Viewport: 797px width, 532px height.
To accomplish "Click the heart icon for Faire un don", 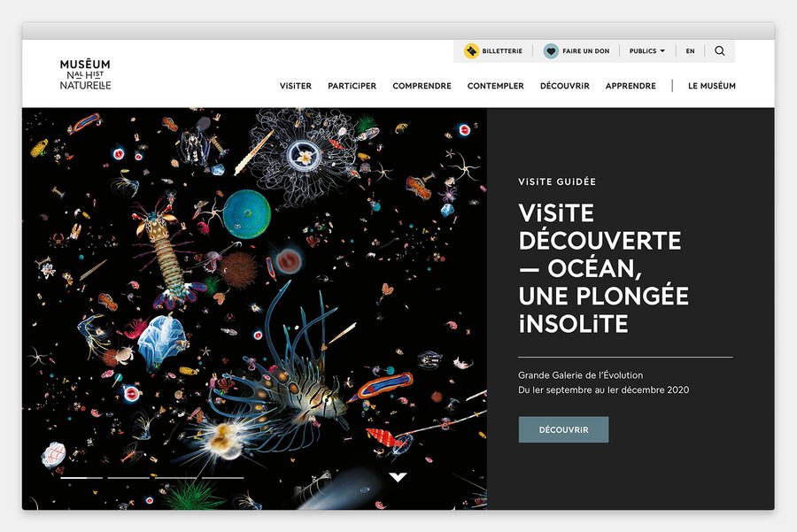I will [x=551, y=51].
